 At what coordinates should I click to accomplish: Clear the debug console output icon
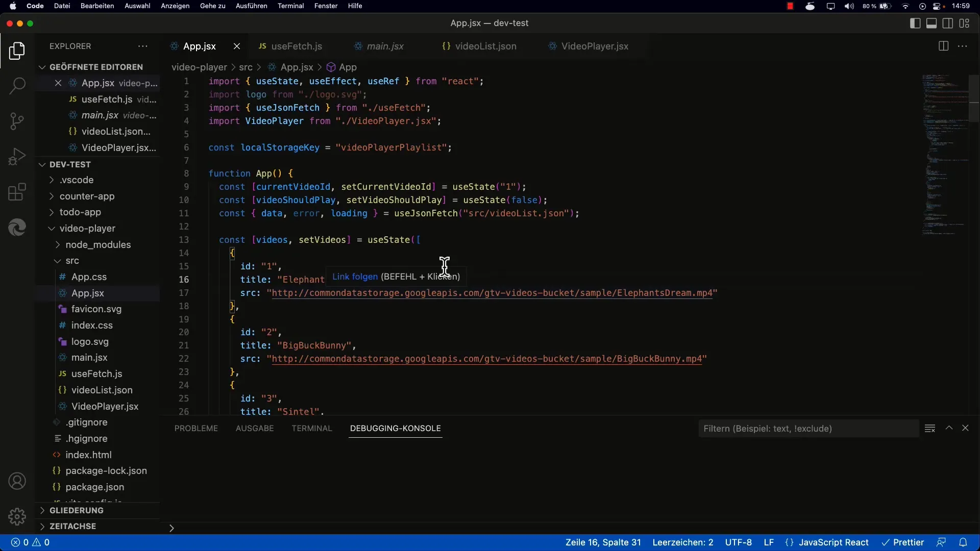coord(930,429)
